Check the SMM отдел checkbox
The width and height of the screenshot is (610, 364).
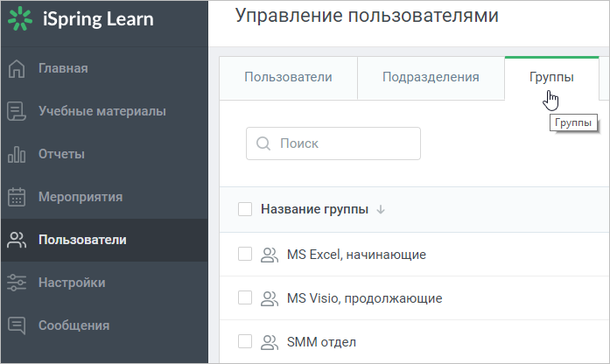coord(245,341)
